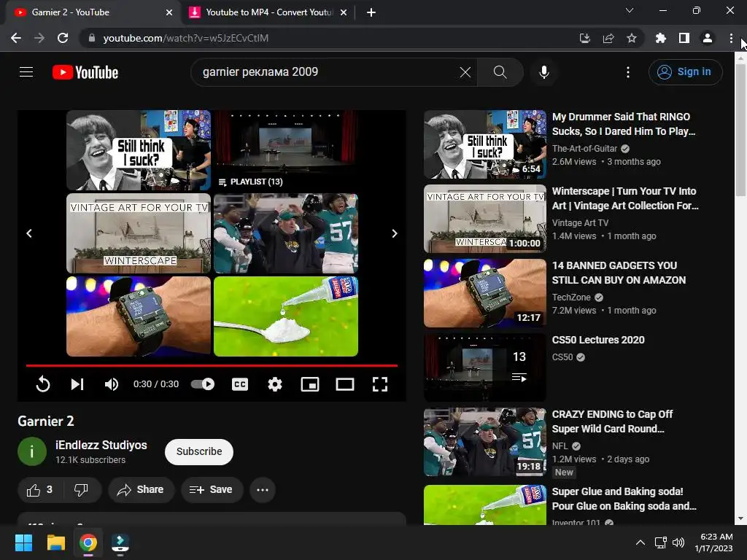Share this page icon
Screen dimensions: 747x560
(x=608, y=38)
